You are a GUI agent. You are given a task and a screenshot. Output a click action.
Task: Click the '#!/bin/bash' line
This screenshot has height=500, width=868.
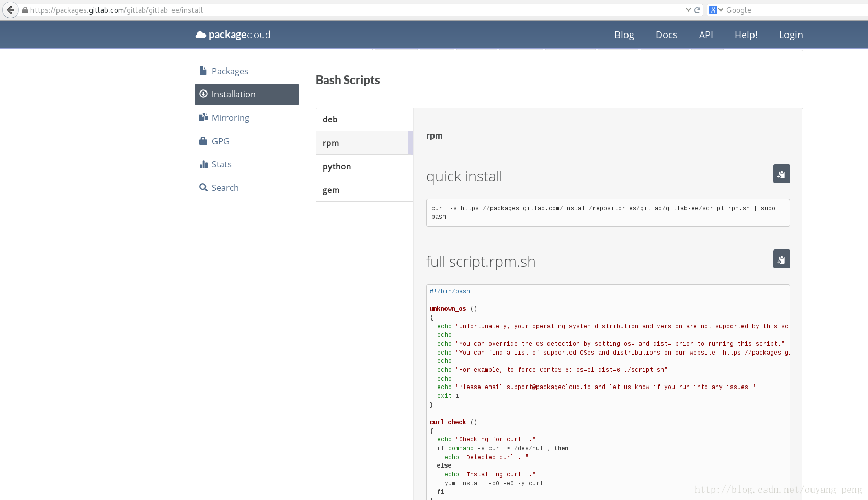450,291
